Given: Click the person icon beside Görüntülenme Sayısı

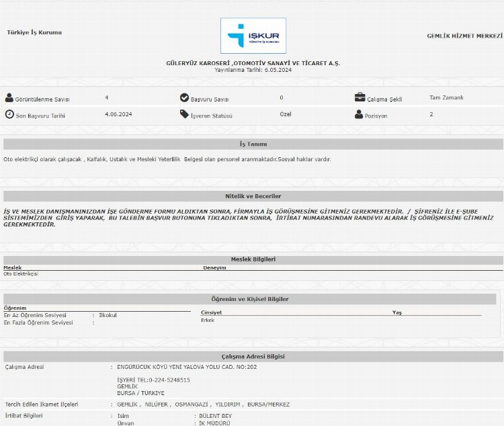Looking at the screenshot, I should pyautogui.click(x=9, y=98).
